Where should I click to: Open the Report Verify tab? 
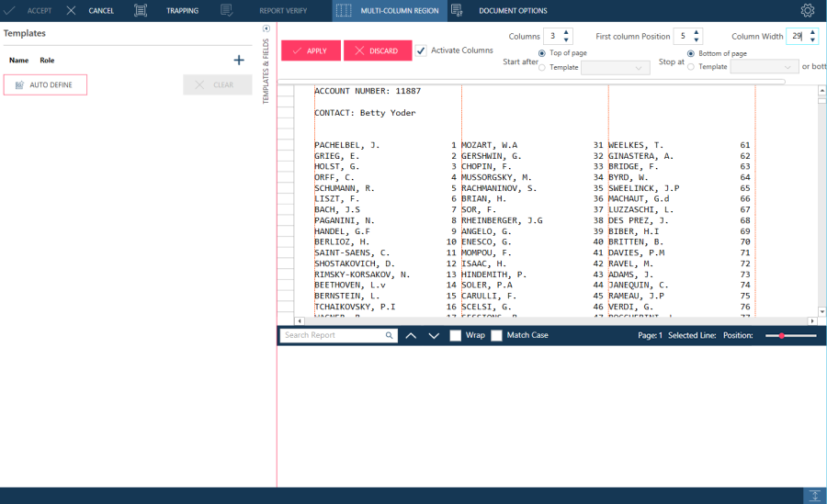(284, 11)
